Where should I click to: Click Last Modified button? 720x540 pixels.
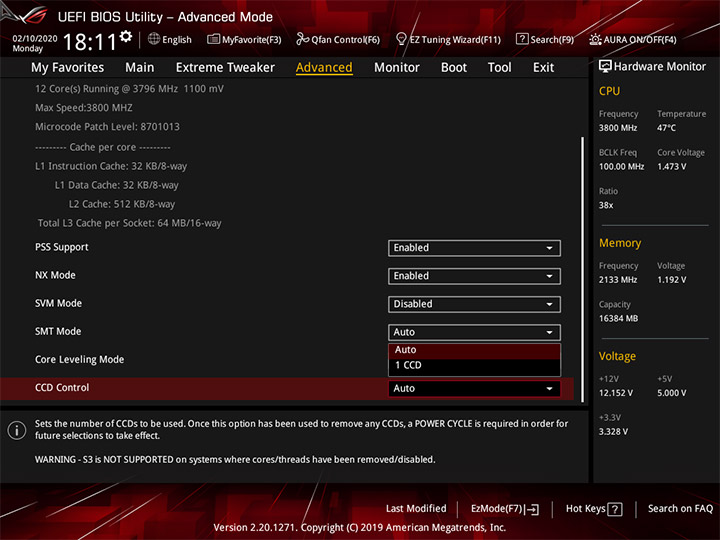[416, 509]
